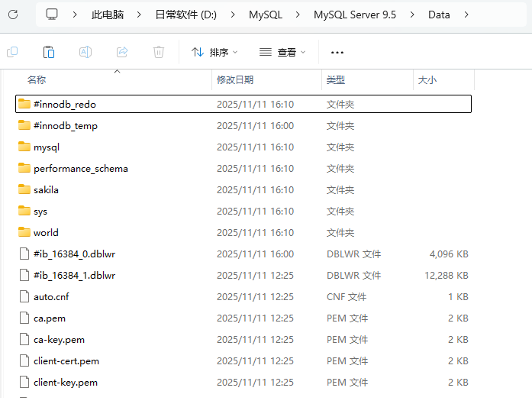Screen dimensions: 532x404
Task: Select the mysql folder name
Action: (x=47, y=147)
